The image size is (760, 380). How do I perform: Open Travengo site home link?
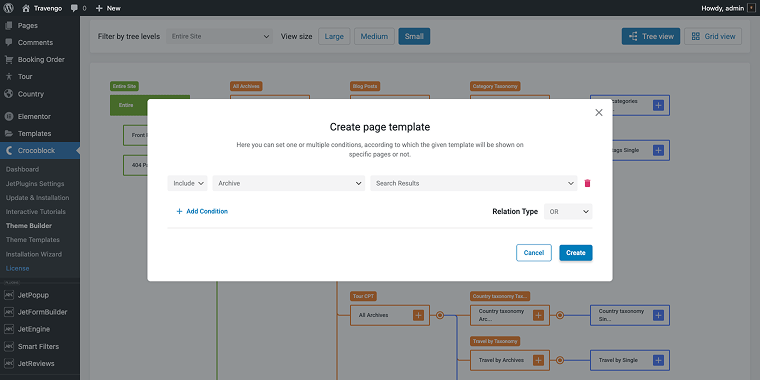pos(42,8)
